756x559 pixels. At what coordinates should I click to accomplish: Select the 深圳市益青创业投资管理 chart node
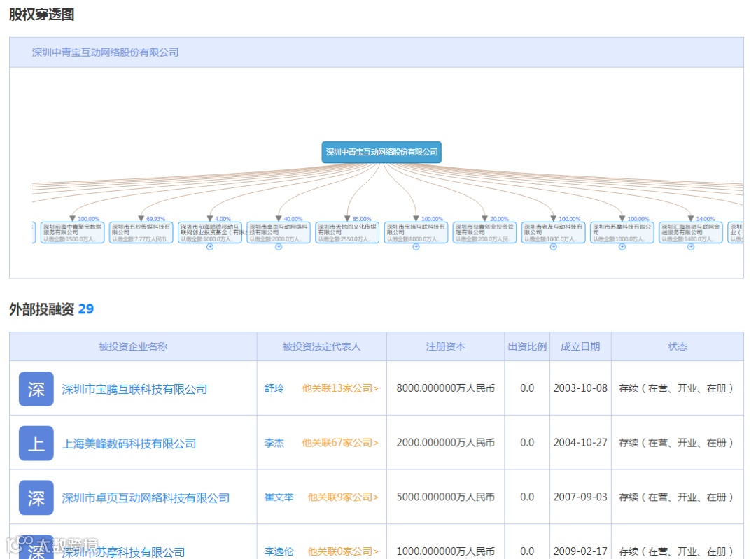484,233
